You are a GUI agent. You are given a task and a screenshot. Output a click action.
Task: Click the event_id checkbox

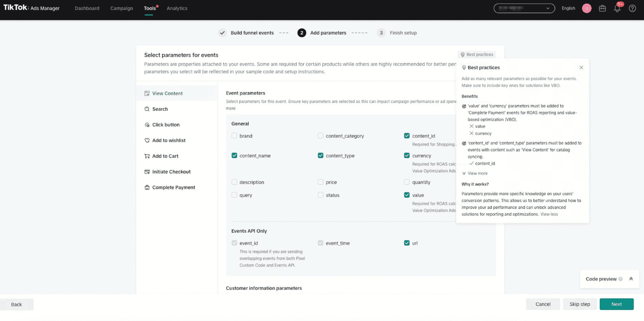(234, 243)
